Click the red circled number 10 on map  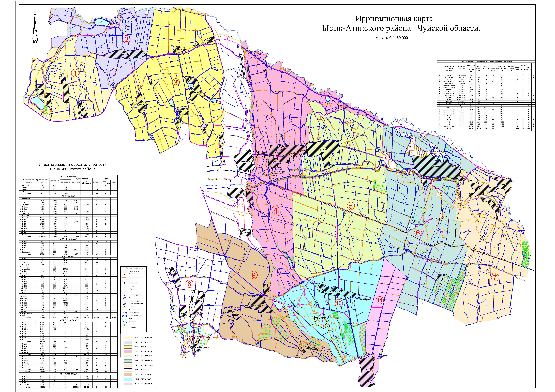[x=339, y=303]
